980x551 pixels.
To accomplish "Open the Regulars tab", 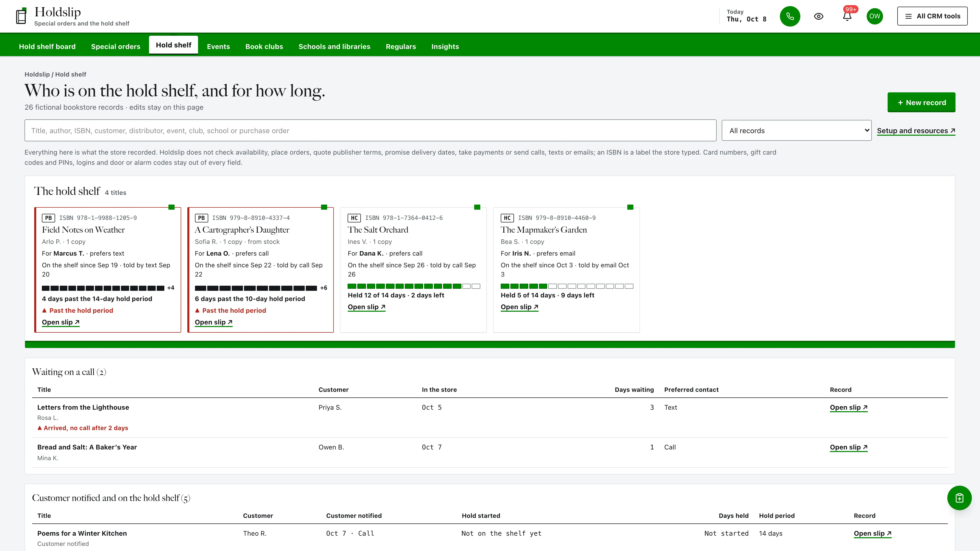I will 401,46.
